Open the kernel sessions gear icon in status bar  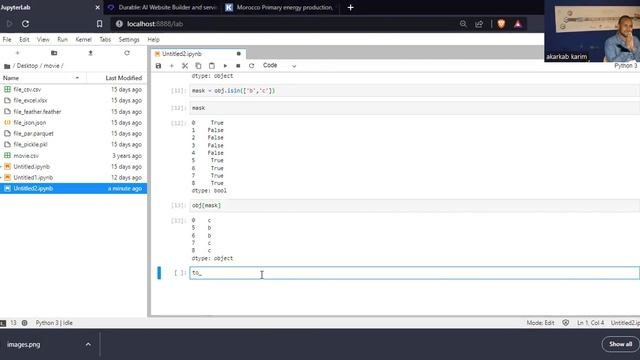pyautogui.click(x=24, y=323)
